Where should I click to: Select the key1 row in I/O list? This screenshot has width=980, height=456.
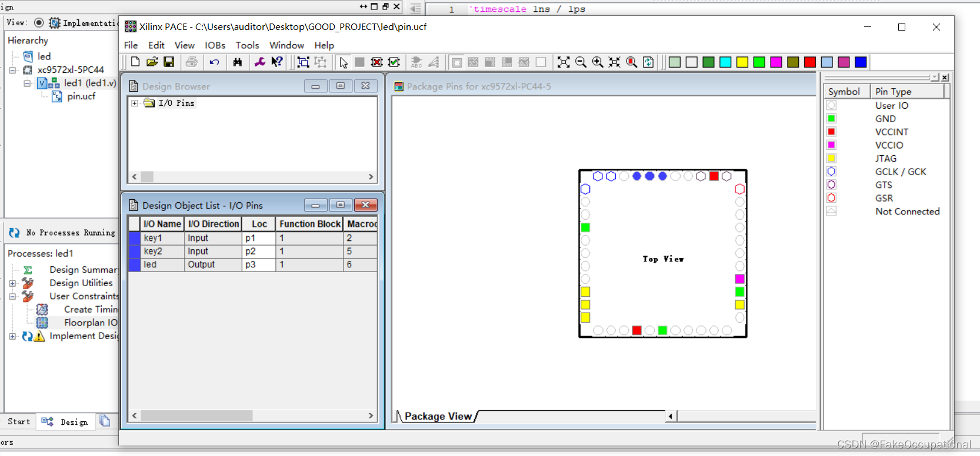(253, 238)
